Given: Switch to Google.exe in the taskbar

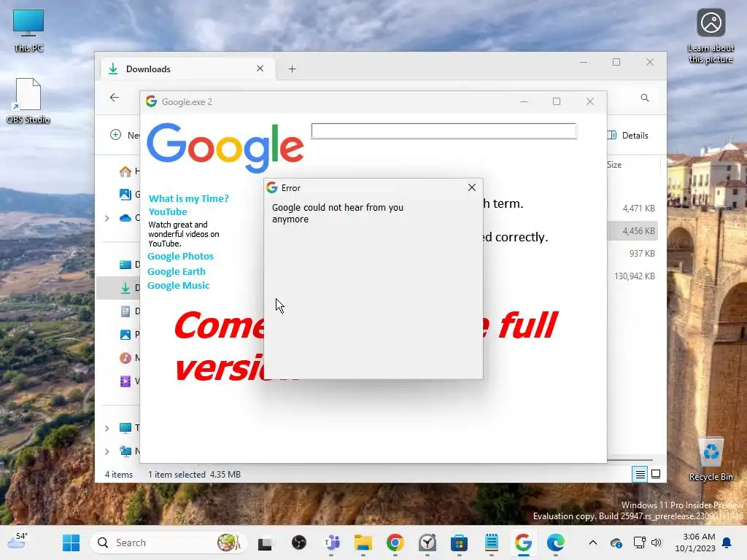Looking at the screenshot, I should (x=523, y=542).
